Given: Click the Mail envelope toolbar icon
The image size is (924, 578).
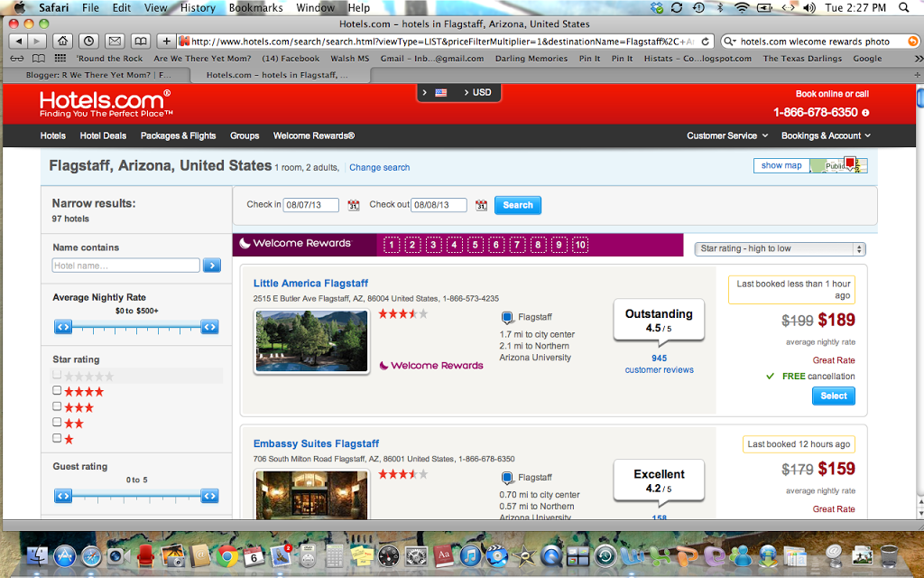Looking at the screenshot, I should 115,42.
